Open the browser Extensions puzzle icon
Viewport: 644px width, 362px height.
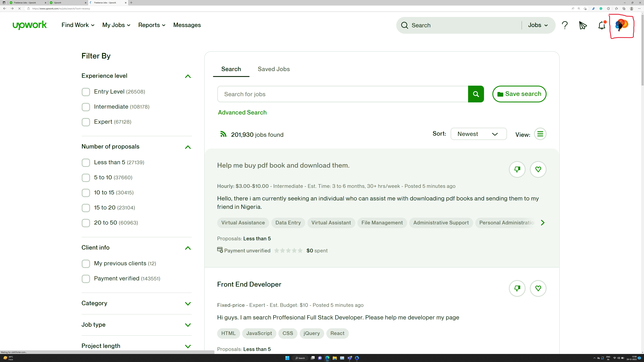click(608, 9)
